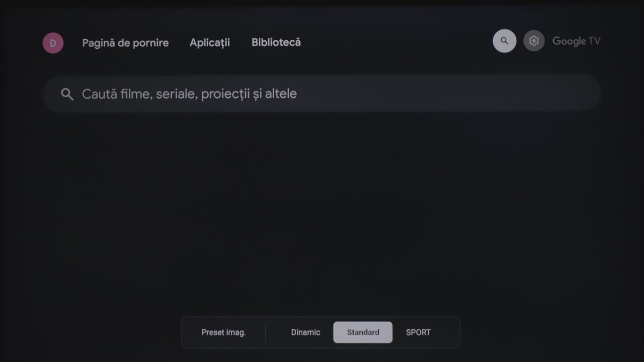The image size is (644, 362).
Task: Activate the highlighted search circle icon
Action: (504, 41)
